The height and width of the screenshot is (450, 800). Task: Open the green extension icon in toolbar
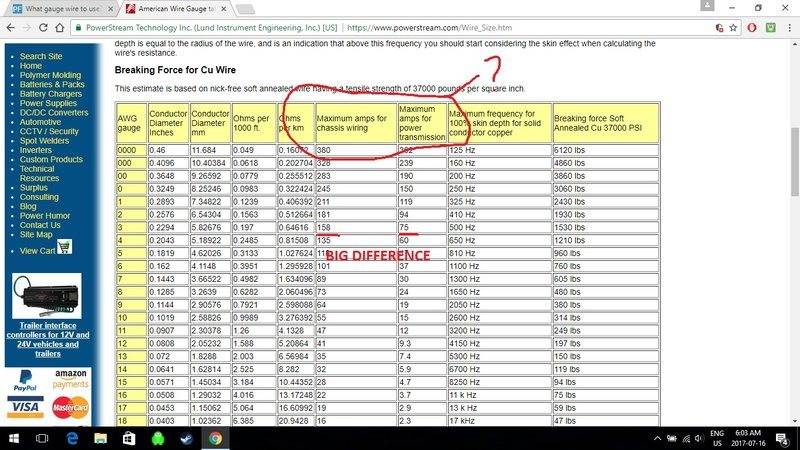pyautogui.click(x=770, y=28)
